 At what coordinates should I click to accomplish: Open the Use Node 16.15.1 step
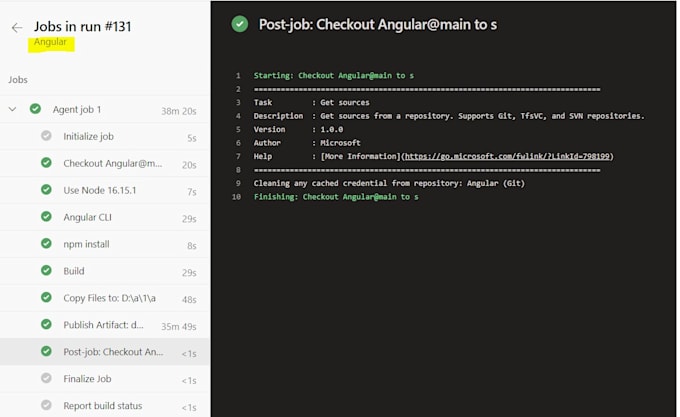click(105, 190)
